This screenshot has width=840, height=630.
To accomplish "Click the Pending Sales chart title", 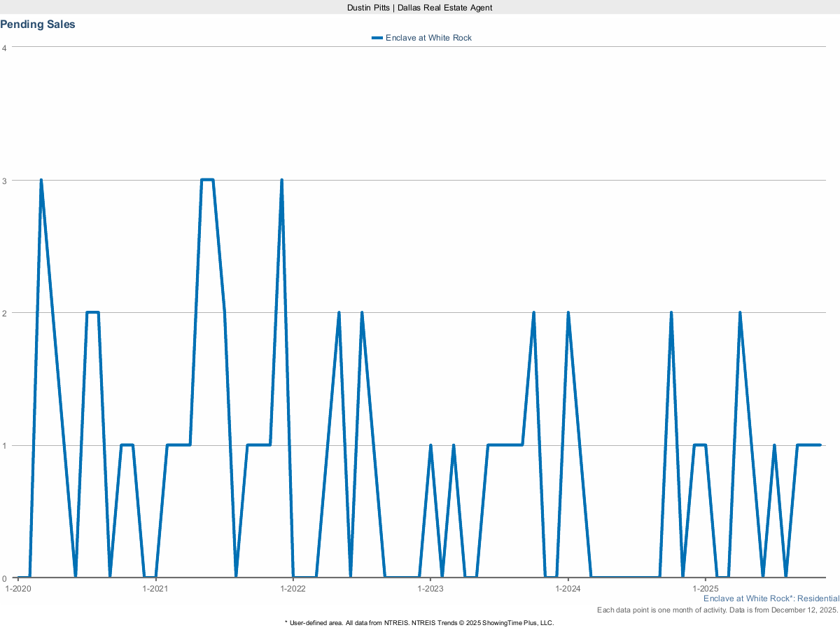I will pos(38,24).
